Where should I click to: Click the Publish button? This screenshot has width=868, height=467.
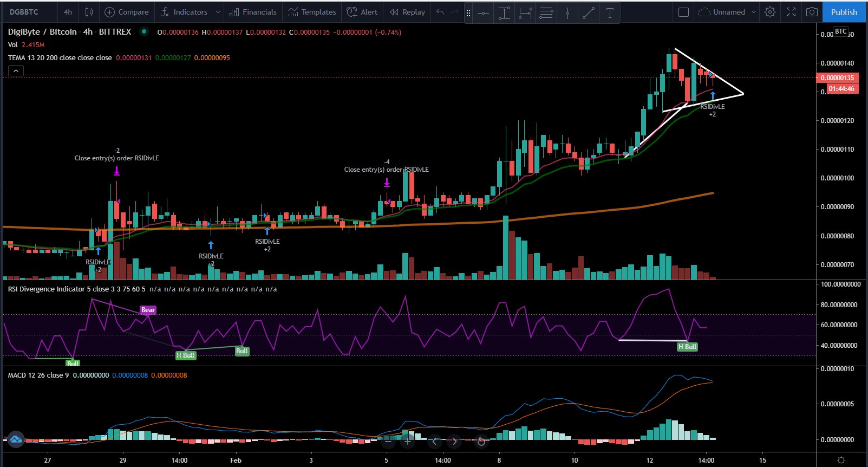[x=844, y=12]
